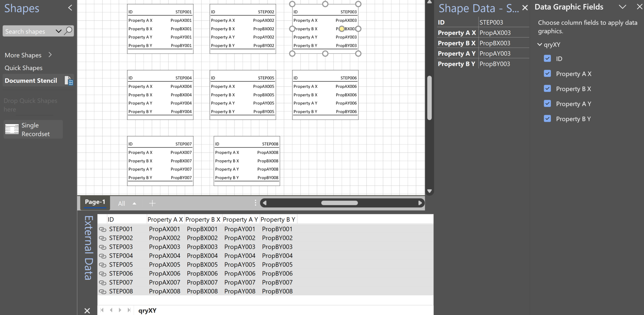644x315 pixels.
Task: Disable the Property B Y checkbox
Action: tap(547, 119)
